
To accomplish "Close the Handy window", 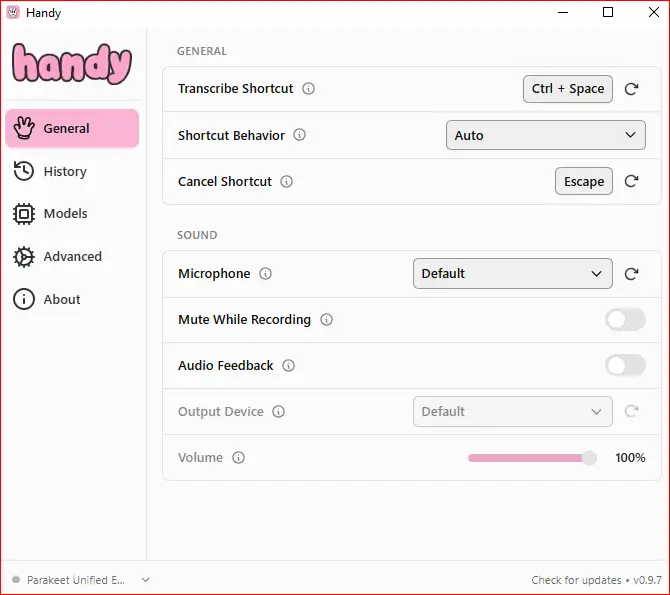I will pyautogui.click(x=654, y=12).
